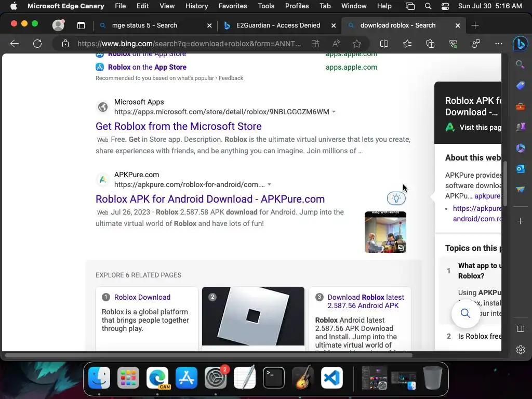Open the History menu
Screen dimensions: 532x399
coord(196,6)
